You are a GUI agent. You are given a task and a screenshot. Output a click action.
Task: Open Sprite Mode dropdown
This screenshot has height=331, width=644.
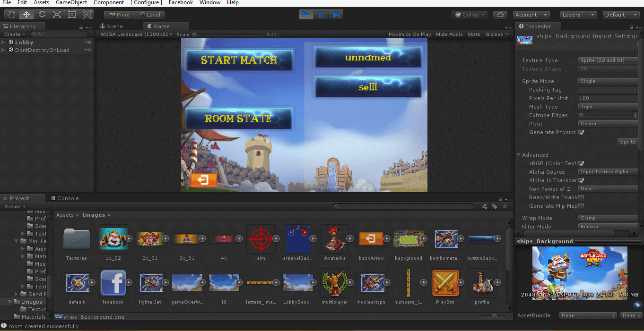click(608, 81)
